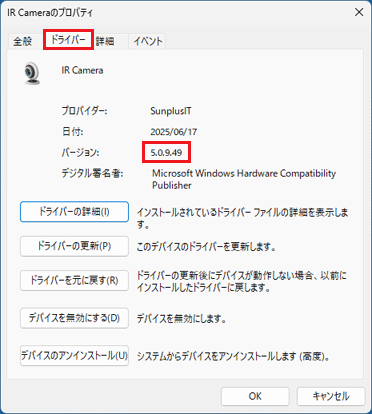Click the システムからデバイスをアンインストールします description

[x=234, y=357]
